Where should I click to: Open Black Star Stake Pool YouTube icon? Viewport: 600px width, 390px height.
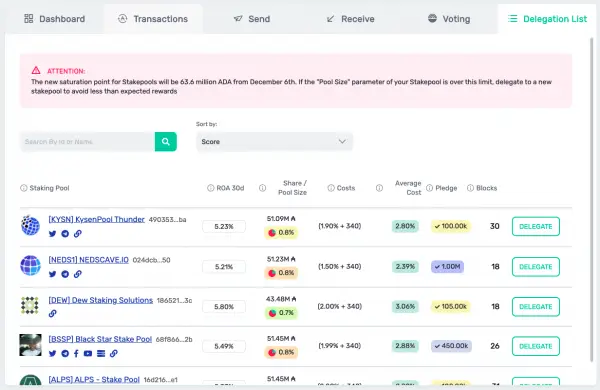pos(88,353)
